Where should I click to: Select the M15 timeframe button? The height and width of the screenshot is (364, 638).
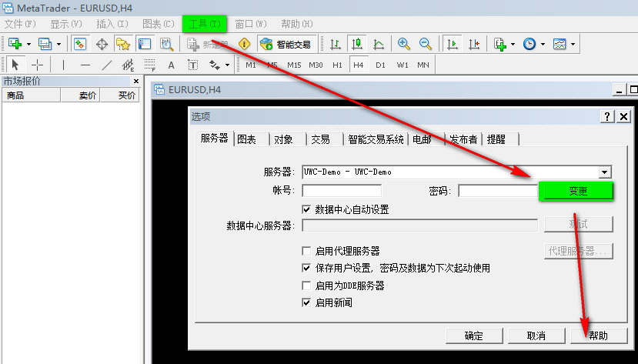[x=294, y=65]
